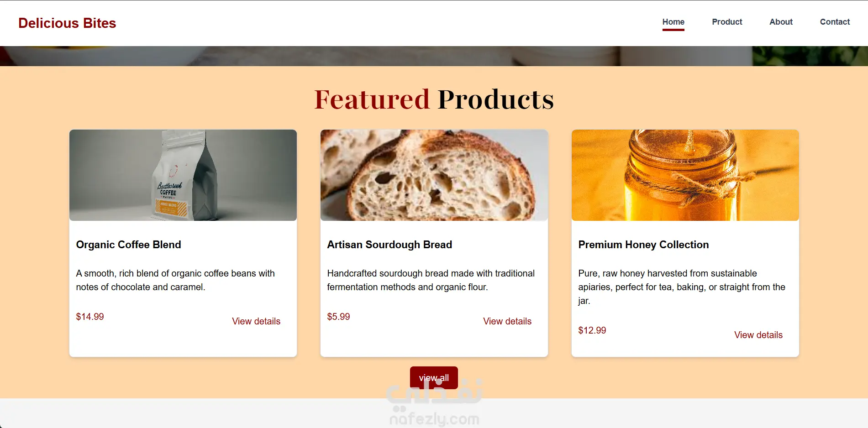Click the $5.99 price label

(338, 317)
